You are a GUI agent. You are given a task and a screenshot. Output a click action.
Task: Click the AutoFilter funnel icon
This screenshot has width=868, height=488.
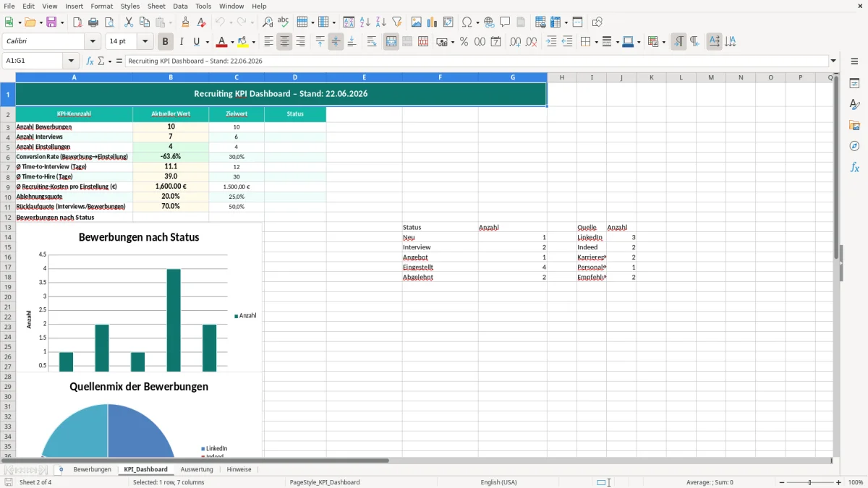[397, 22]
